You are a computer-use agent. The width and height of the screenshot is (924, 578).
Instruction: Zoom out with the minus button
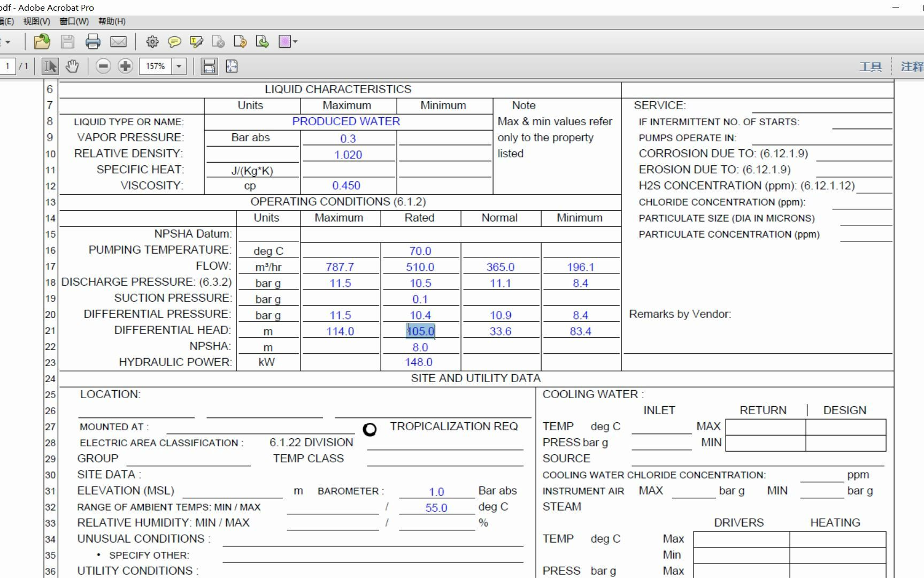pyautogui.click(x=103, y=66)
